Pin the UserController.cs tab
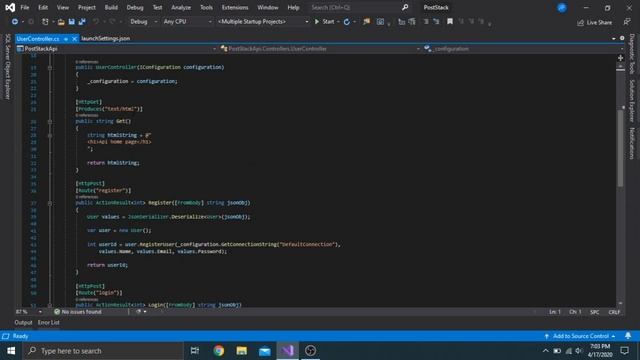Screen dimensions: 640x360 point(66,39)
